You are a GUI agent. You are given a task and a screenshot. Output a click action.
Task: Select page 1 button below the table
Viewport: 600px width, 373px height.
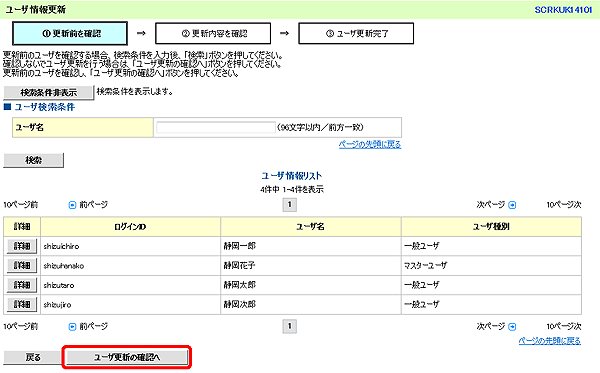[x=290, y=326]
